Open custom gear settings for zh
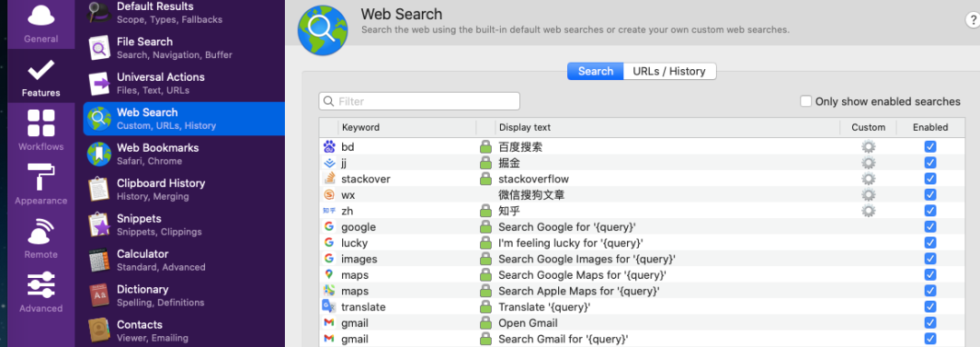Screen dimensions: 980x347 pos(868,211)
